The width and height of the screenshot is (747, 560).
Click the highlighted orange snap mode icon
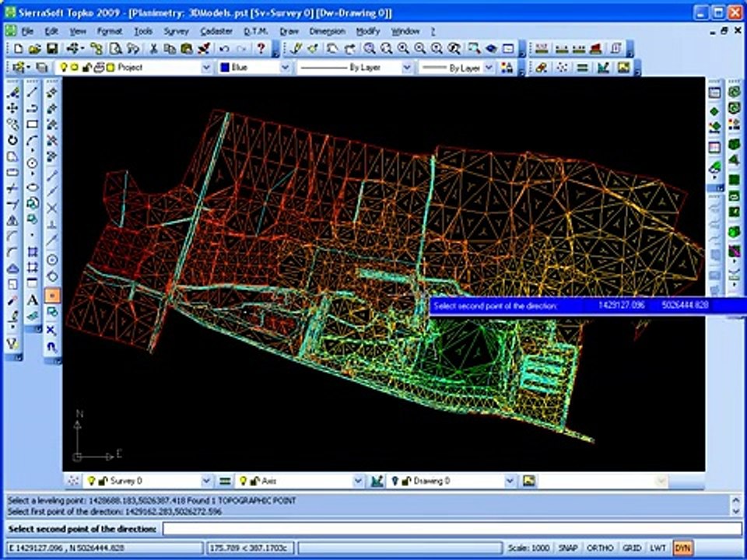[x=52, y=296]
